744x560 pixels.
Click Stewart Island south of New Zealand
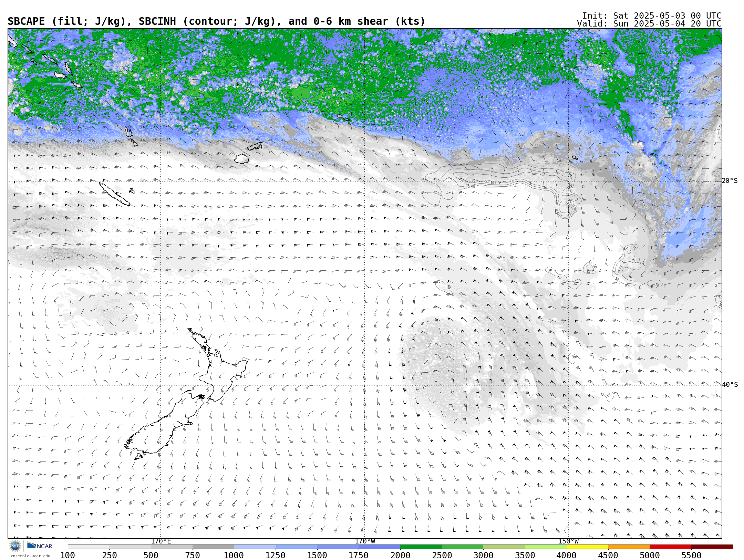[x=138, y=457]
